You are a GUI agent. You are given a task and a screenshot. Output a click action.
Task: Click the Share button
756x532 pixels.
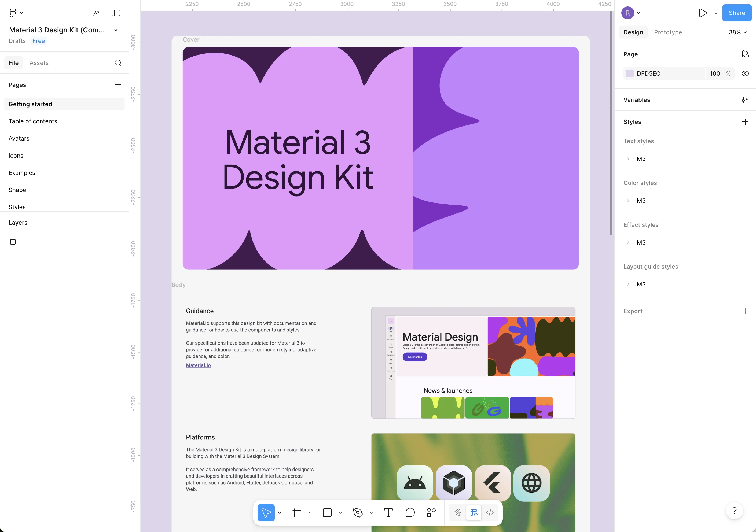737,13
